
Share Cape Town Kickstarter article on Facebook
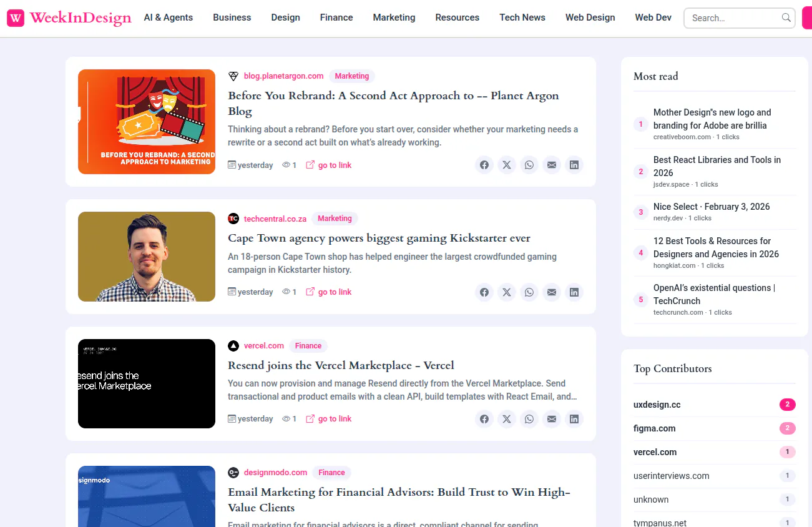[484, 292]
